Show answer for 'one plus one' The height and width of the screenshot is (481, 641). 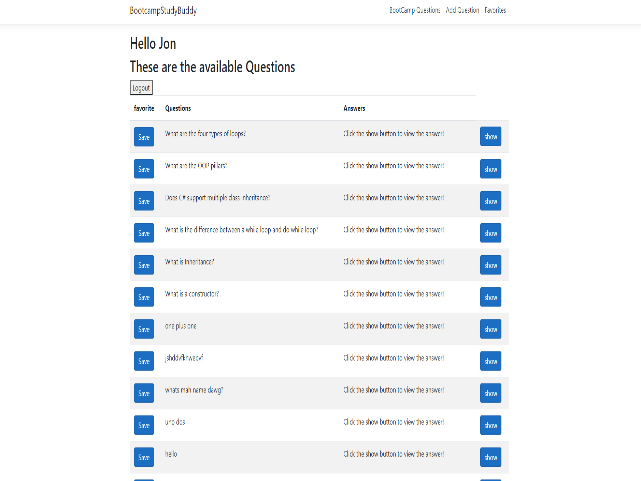(x=491, y=329)
